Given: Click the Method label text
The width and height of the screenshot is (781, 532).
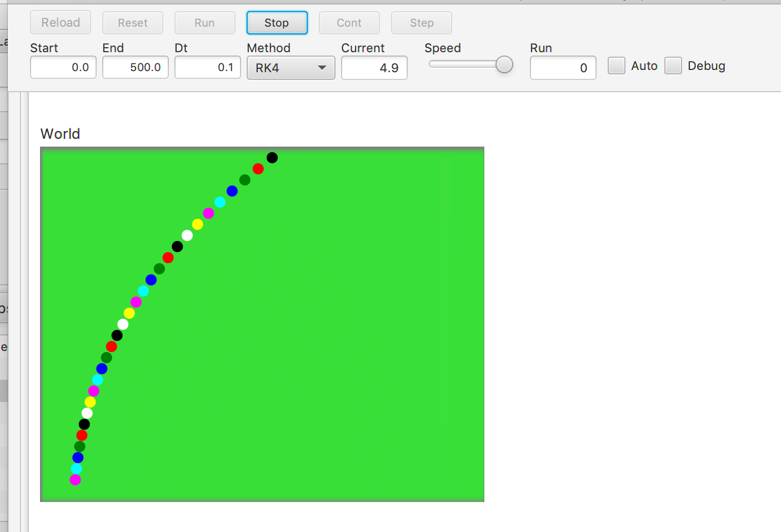Looking at the screenshot, I should [x=269, y=48].
